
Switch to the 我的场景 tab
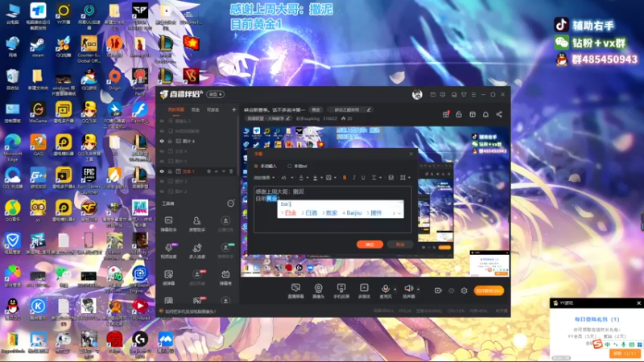coord(175,109)
